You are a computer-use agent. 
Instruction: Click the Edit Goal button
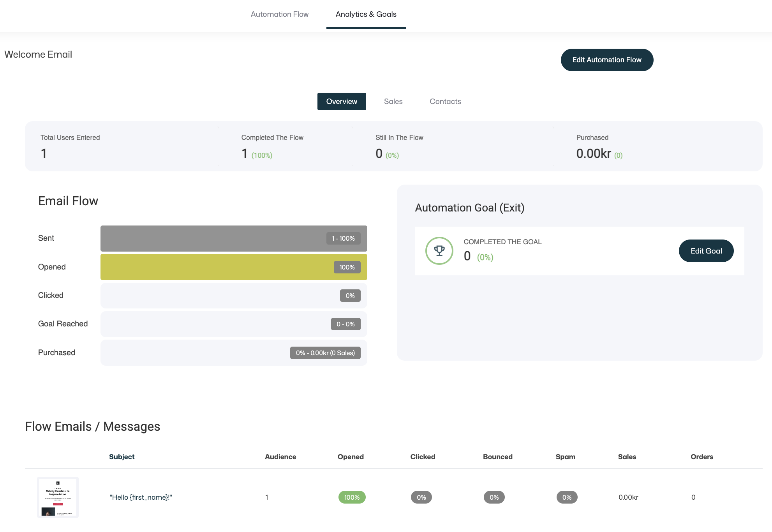click(706, 251)
